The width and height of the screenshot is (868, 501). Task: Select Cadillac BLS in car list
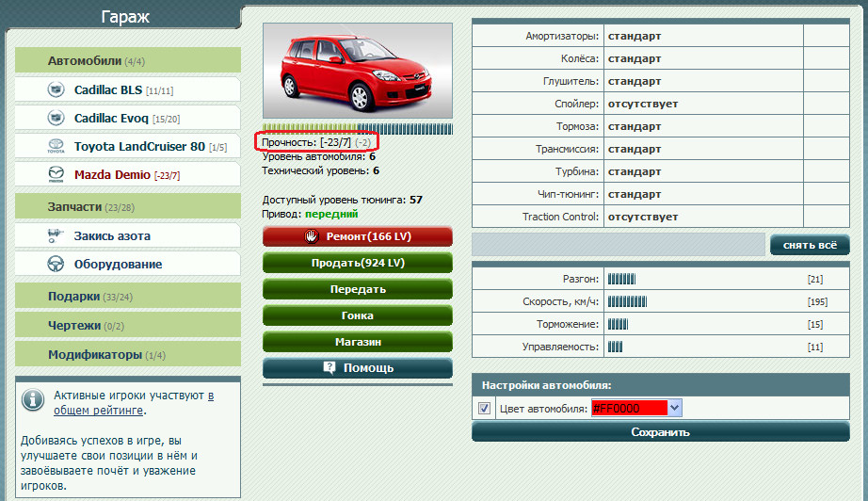click(128, 89)
